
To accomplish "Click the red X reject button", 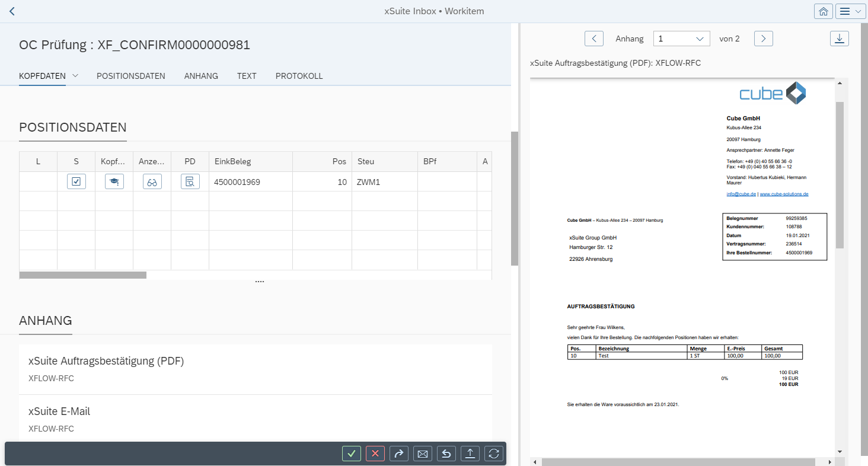I will tap(375, 454).
